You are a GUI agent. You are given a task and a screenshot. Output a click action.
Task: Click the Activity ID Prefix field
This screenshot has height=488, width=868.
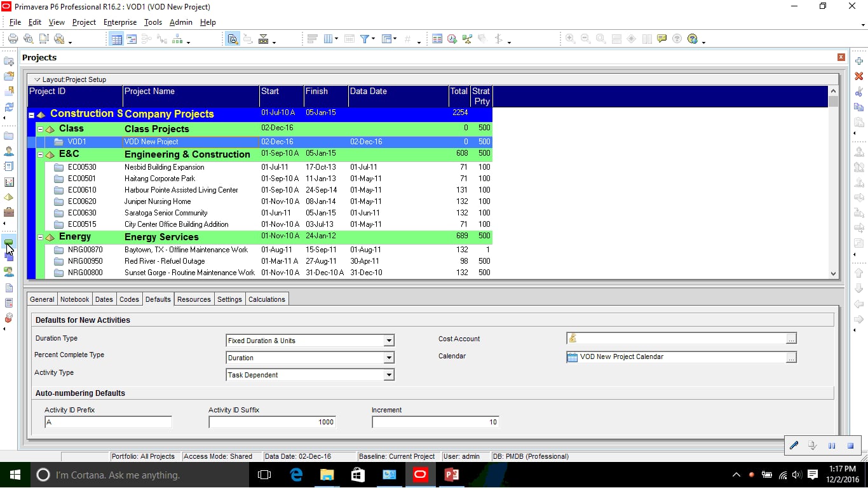coord(108,422)
